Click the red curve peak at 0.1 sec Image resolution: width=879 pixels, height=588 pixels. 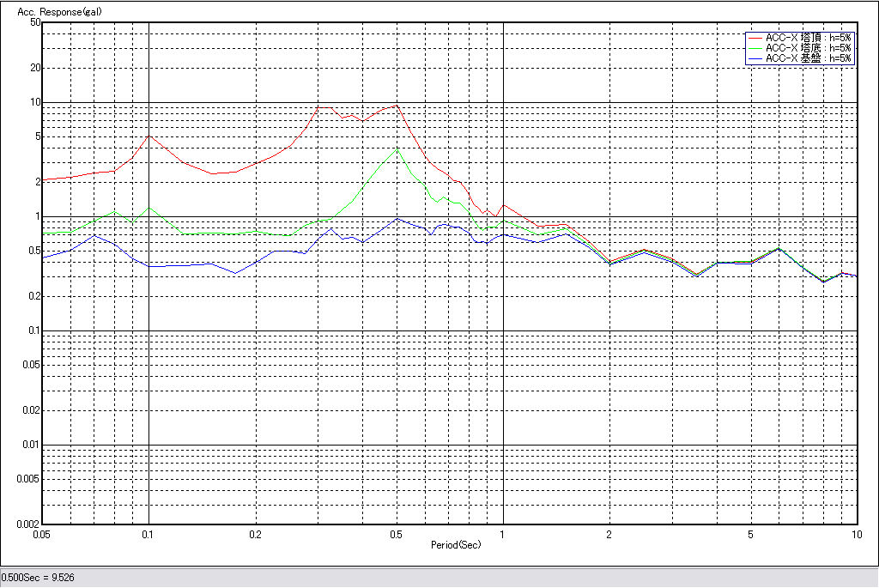coord(149,135)
